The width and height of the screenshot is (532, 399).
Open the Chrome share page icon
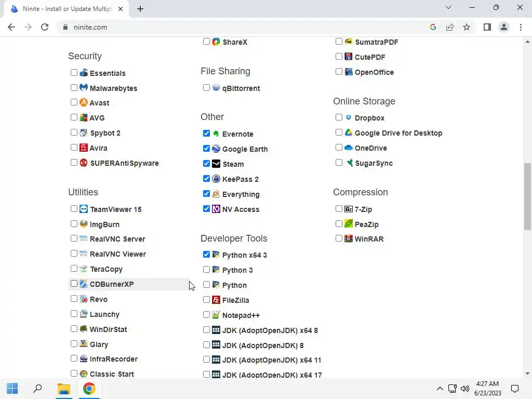[450, 27]
